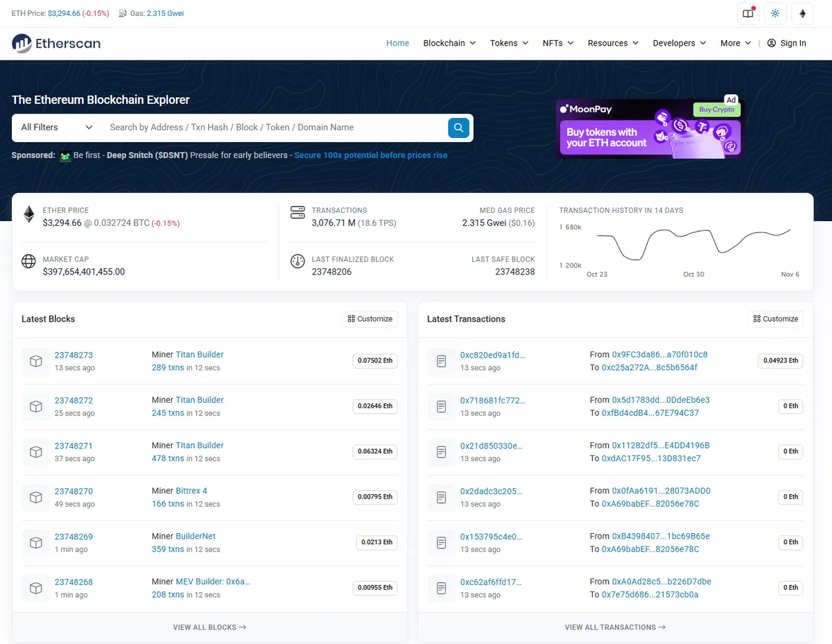Screen dimensions: 832x644
Task: Click the Gas tracker icon in the header
Action: coord(123,13)
